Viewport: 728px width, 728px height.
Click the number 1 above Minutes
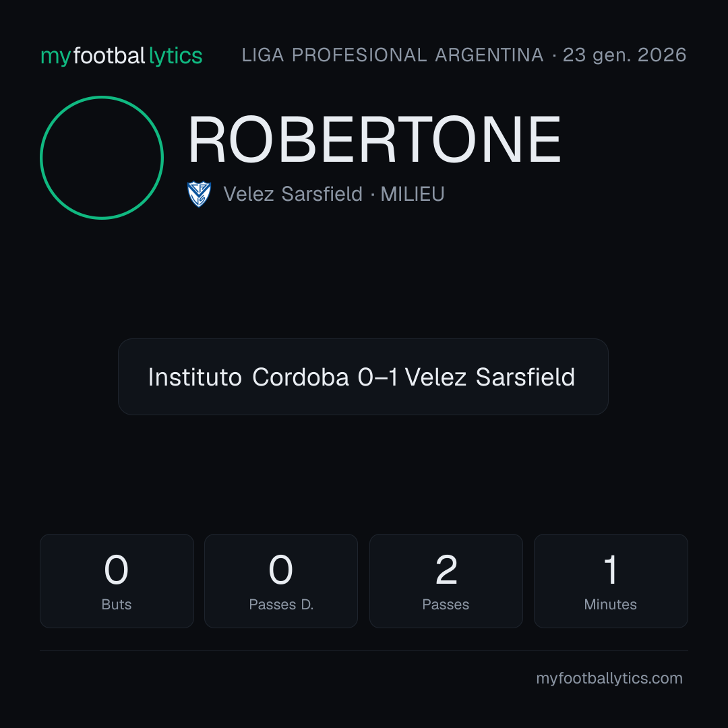point(611,570)
